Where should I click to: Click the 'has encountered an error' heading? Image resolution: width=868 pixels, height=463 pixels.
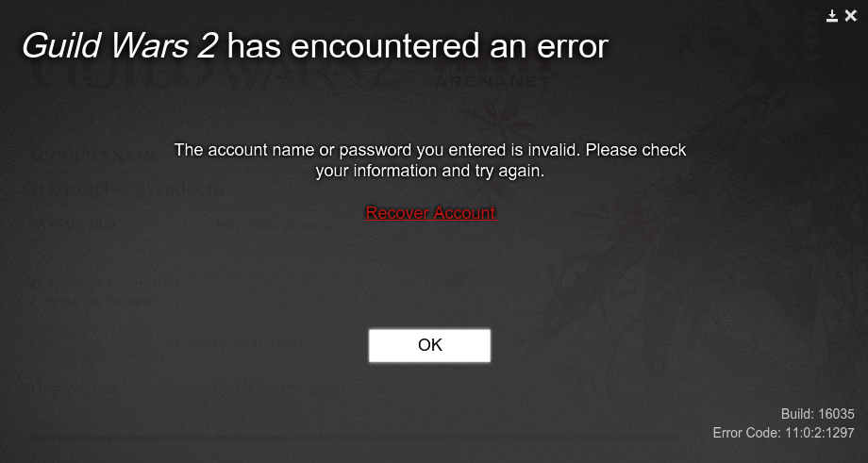click(x=417, y=47)
